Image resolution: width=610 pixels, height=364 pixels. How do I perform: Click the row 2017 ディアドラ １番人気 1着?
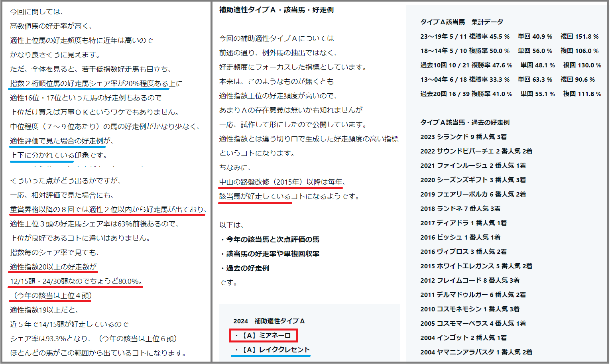point(464,223)
